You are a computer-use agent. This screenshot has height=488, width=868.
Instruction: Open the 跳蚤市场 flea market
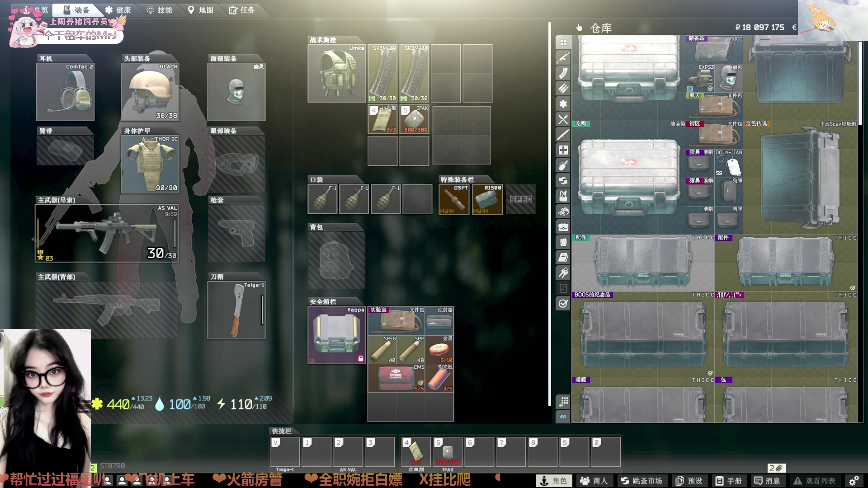(642, 481)
